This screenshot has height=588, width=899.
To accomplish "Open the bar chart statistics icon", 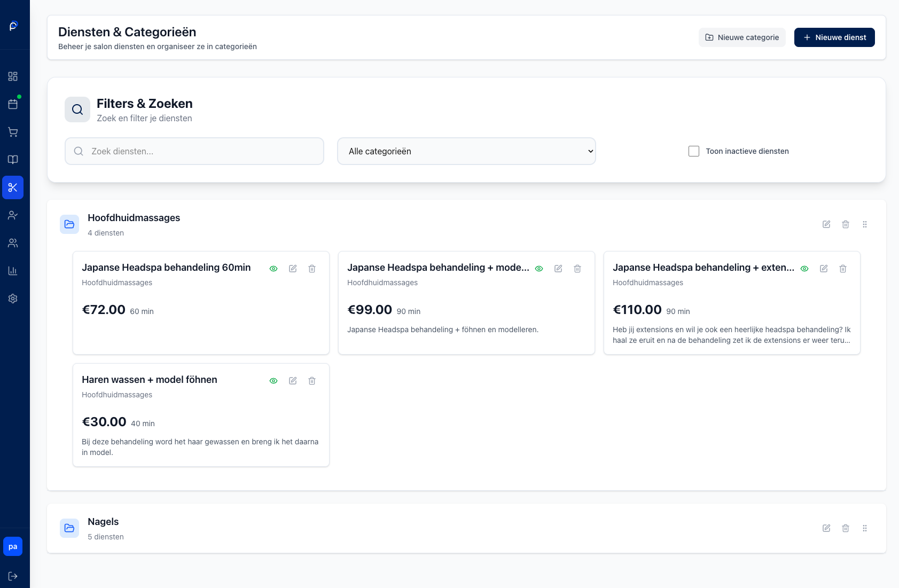I will click(x=13, y=271).
